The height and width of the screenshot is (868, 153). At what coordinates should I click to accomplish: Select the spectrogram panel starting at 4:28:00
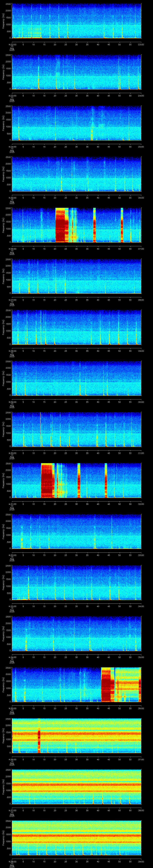tap(76, 327)
